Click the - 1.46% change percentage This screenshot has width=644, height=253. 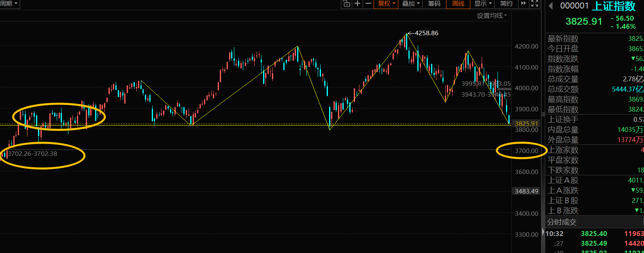623,26
